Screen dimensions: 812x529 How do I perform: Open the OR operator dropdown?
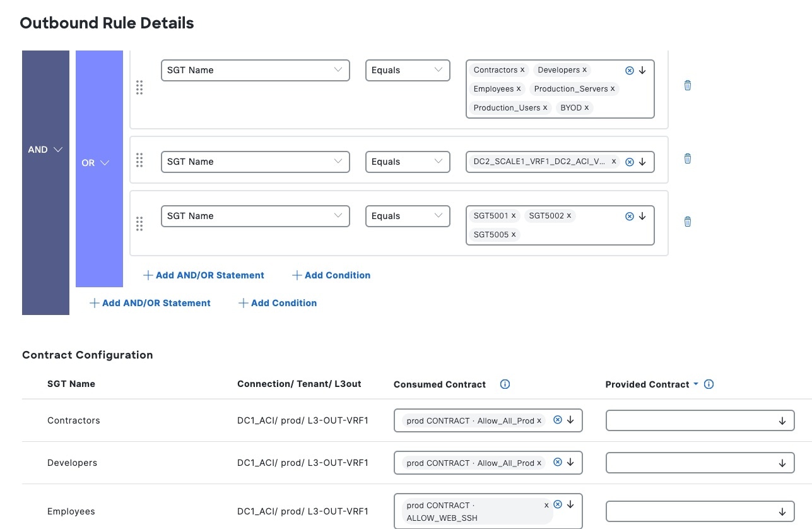tap(96, 163)
